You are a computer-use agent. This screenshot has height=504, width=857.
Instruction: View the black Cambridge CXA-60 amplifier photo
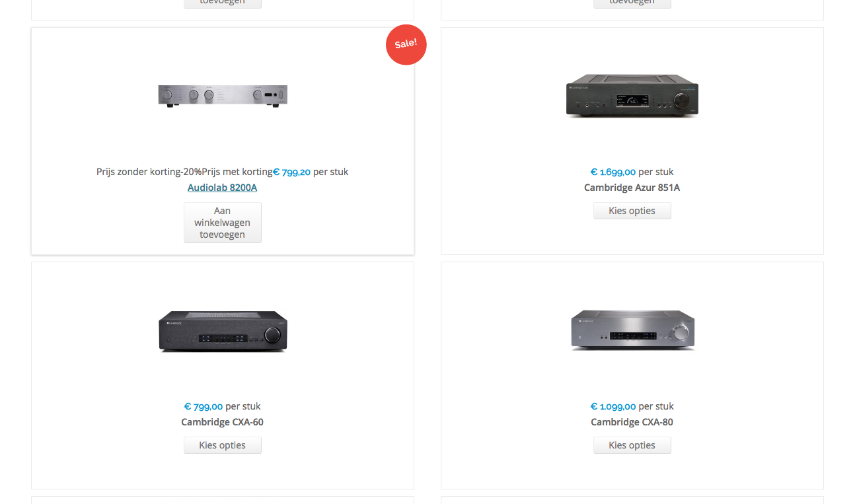pos(223,331)
